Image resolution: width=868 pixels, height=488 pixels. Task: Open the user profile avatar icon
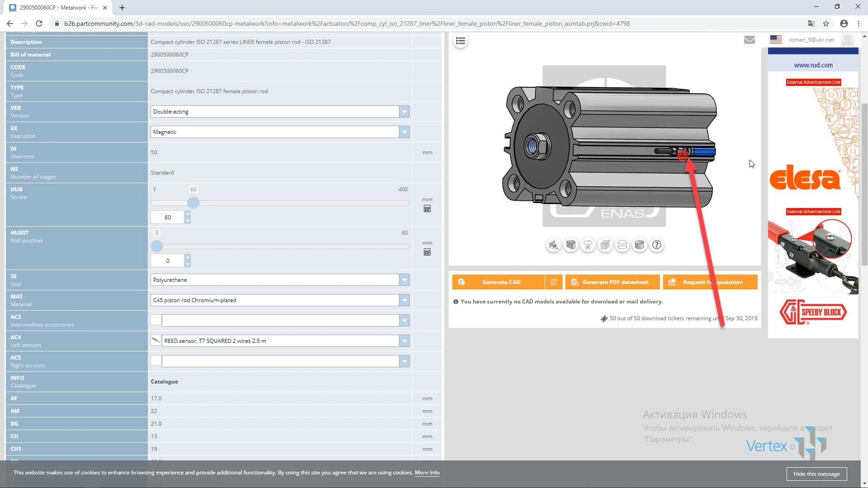coord(847,40)
